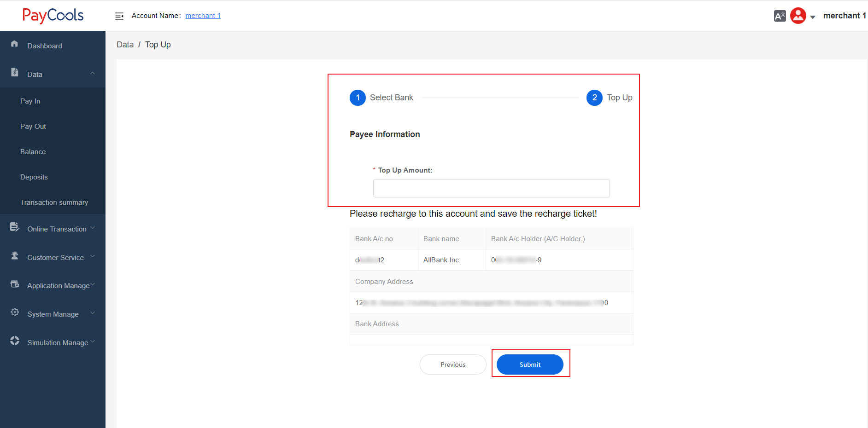868x428 pixels.
Task: Collapse the Data menu chevron
Action: tap(93, 74)
